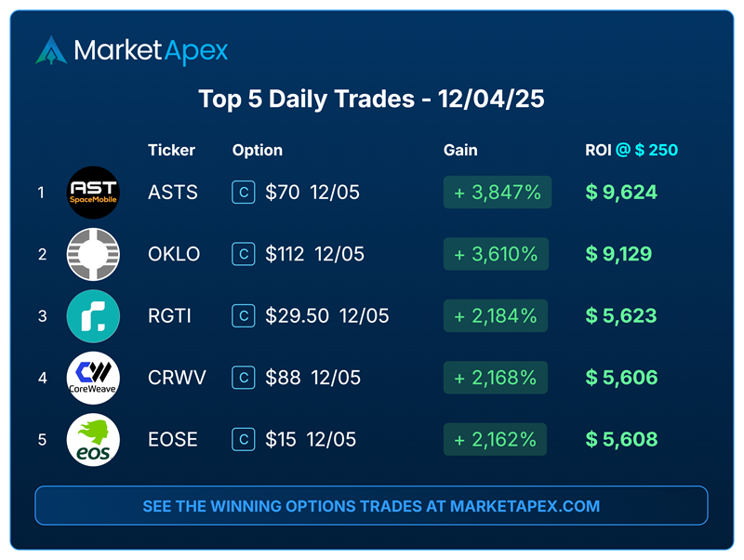
Task: Click the call option badge for EOSE
Action: pos(243,439)
